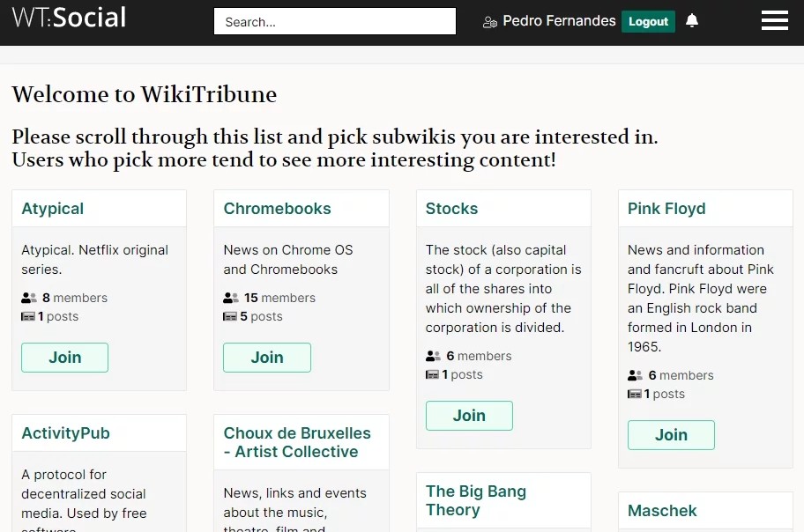The height and width of the screenshot is (532, 804).
Task: Open the ActivityPub subwiki title
Action: 65,433
